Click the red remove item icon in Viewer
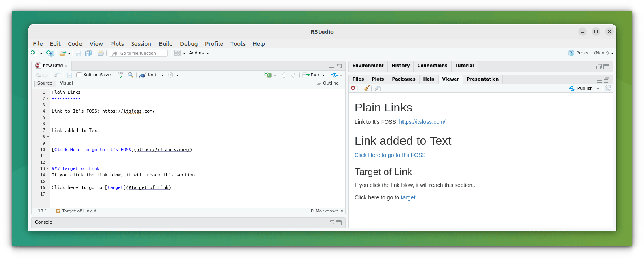The height and width of the screenshot is (259, 644). [353, 88]
